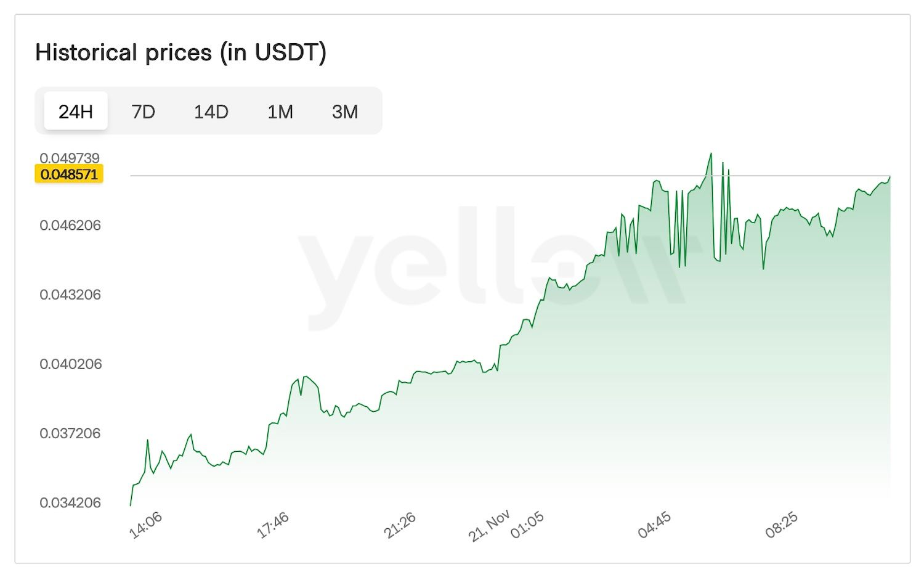Viewport: 924px width, 580px height.
Task: Click the 0.046206 y-axis label
Action: click(x=70, y=226)
